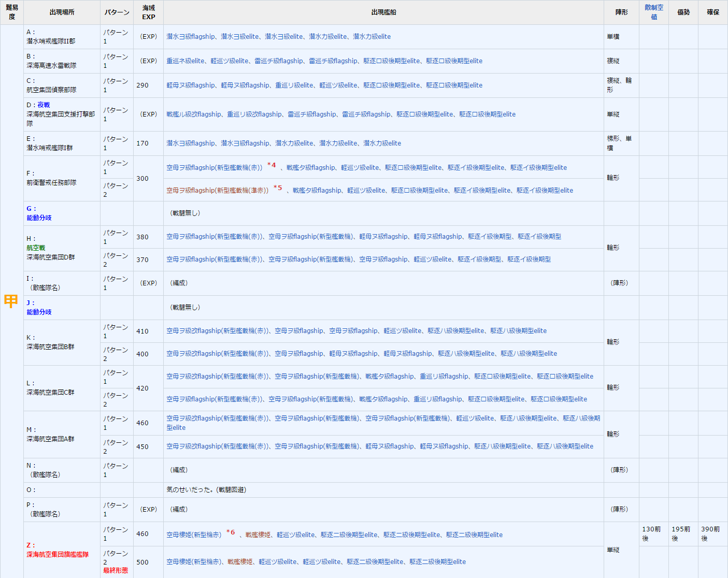Click 戦艦棲姫 link in Z pattern 2

pyautogui.click(x=240, y=562)
